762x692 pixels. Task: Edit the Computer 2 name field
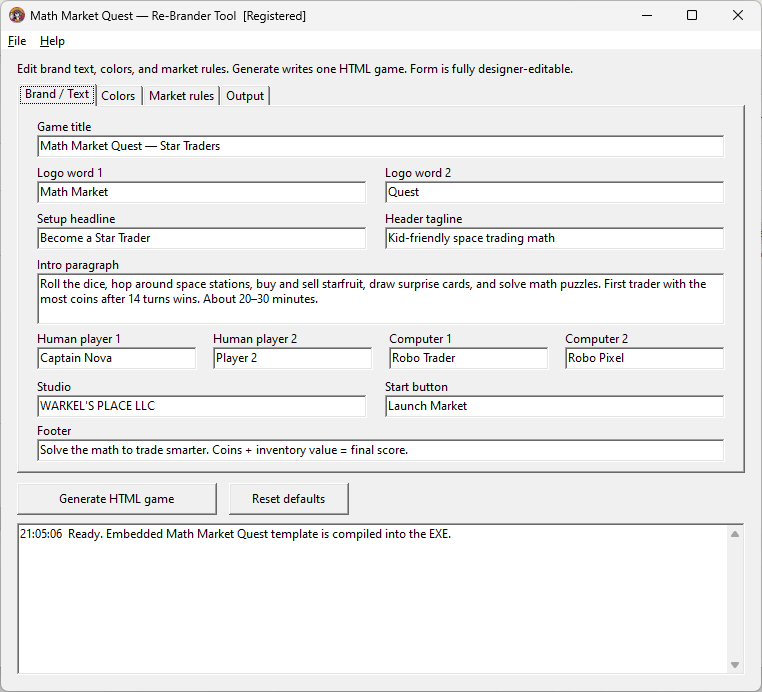pos(644,358)
